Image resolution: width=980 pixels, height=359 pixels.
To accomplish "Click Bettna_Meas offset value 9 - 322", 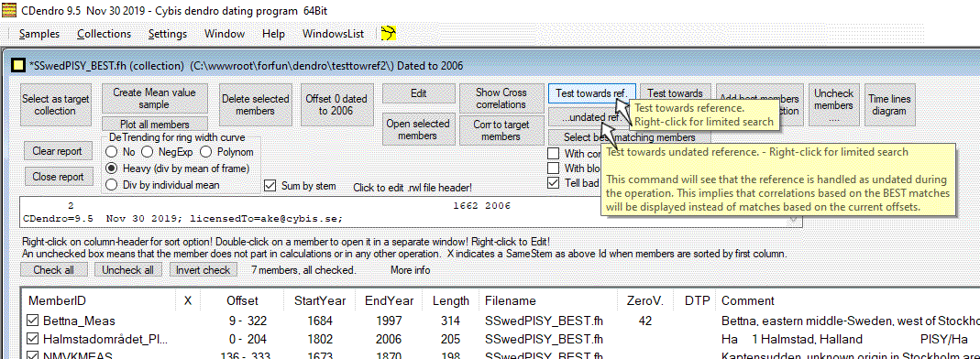I will coord(248,321).
